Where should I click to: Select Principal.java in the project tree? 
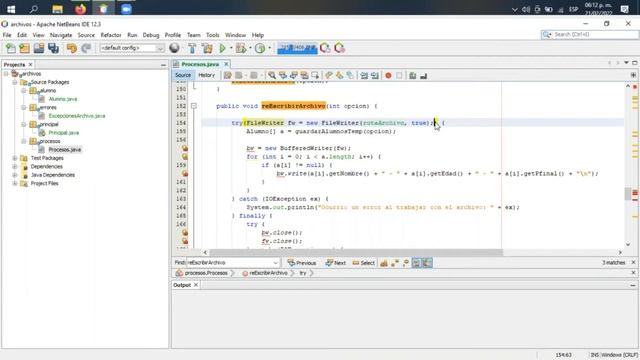coord(64,133)
